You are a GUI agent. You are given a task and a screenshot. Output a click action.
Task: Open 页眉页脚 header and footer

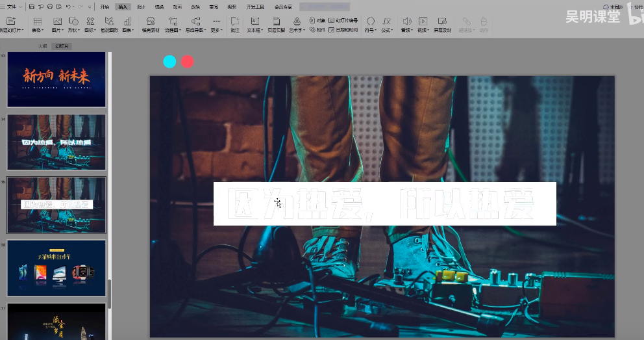tap(276, 25)
